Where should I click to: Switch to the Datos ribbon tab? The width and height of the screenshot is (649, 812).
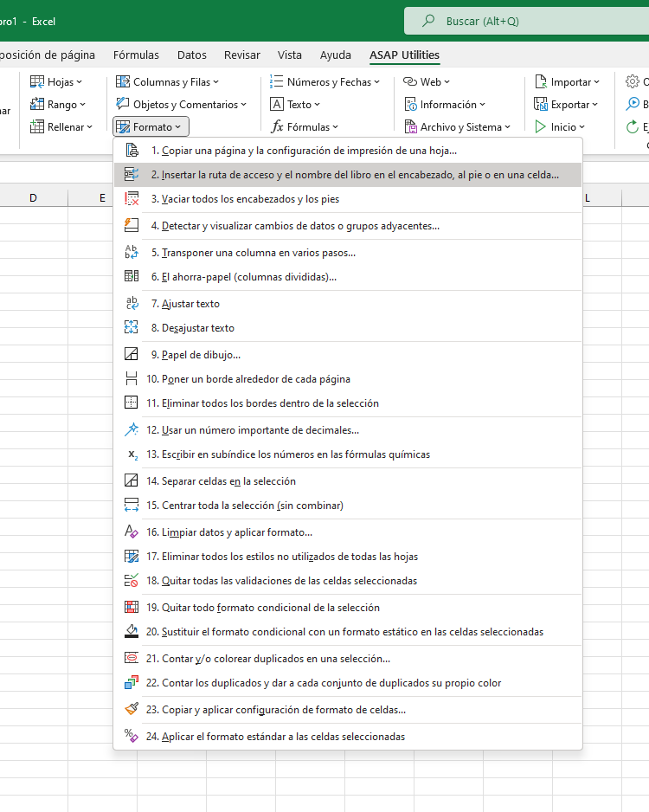pyautogui.click(x=192, y=55)
